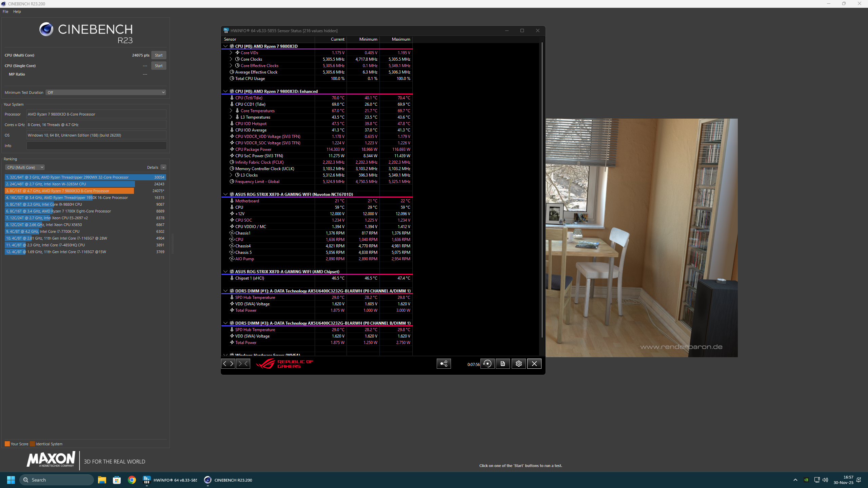Start sensor logging with the document icon

coord(503,364)
